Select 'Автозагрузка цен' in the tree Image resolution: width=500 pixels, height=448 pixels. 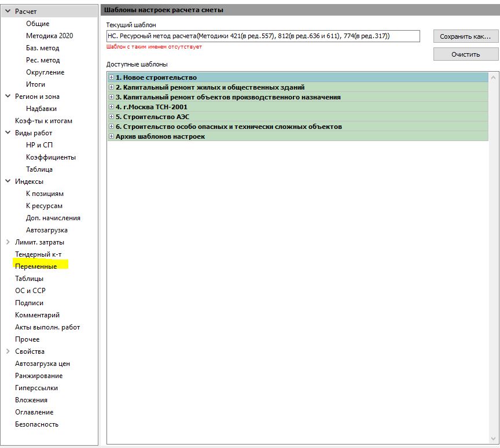(x=42, y=364)
